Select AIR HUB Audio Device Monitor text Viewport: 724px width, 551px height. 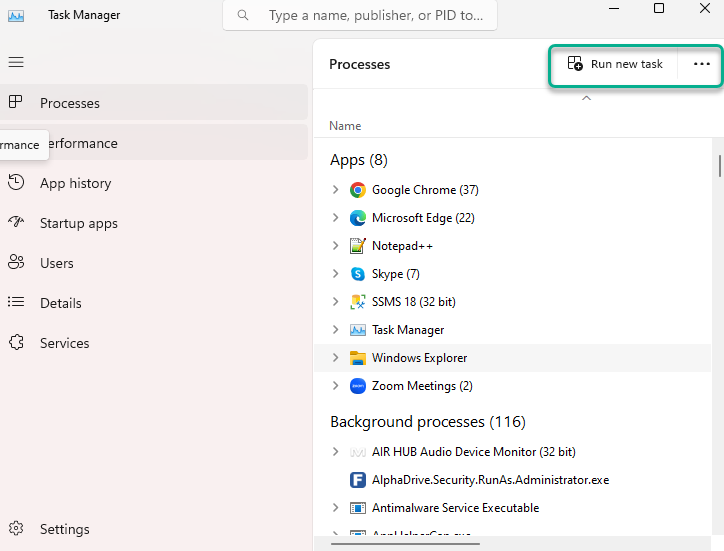click(x=474, y=452)
